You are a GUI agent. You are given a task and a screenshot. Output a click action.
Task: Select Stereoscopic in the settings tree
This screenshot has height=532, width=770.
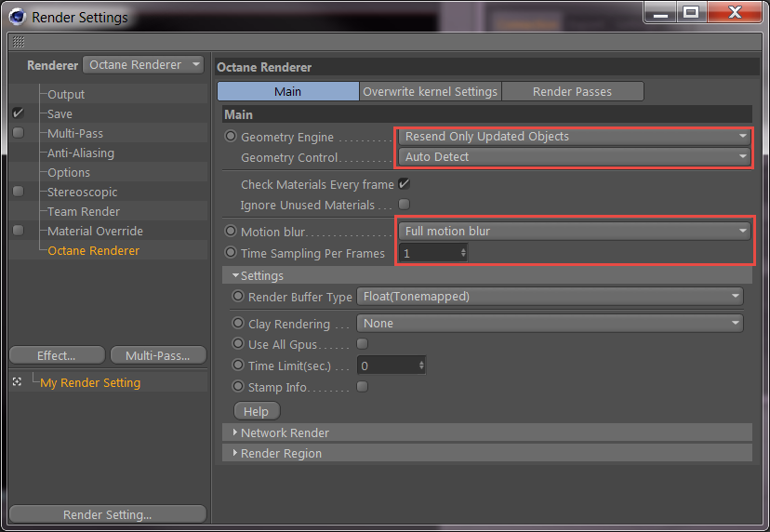82,193
